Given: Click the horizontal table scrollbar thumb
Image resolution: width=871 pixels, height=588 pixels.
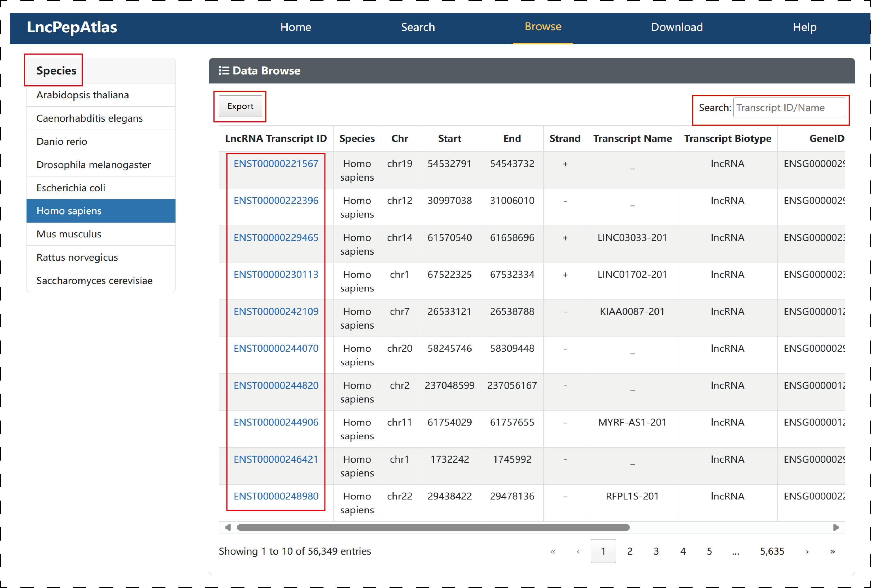Looking at the screenshot, I should tap(433, 528).
